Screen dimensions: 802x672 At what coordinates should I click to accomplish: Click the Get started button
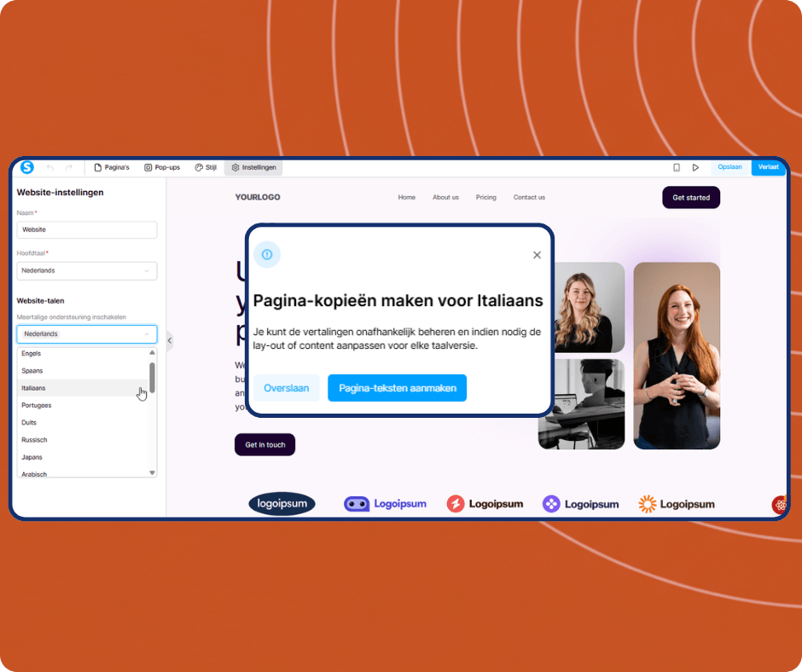tap(691, 197)
